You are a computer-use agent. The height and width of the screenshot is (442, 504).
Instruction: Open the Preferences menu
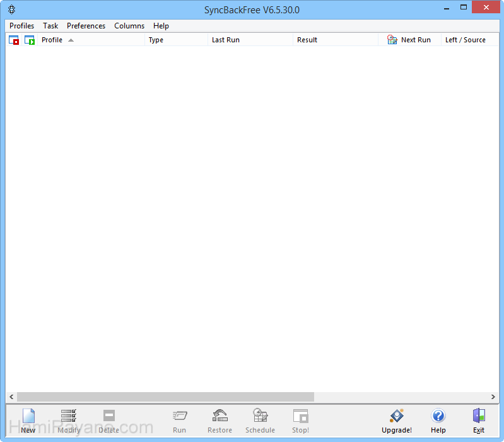coord(86,26)
